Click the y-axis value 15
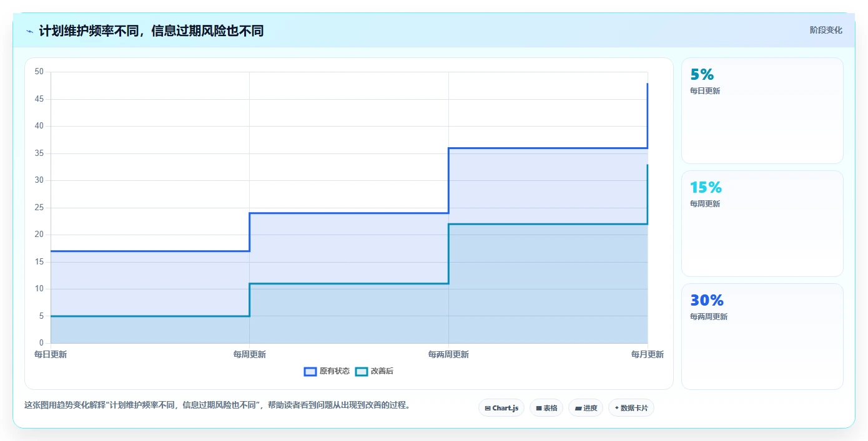868x441 pixels. click(39, 262)
